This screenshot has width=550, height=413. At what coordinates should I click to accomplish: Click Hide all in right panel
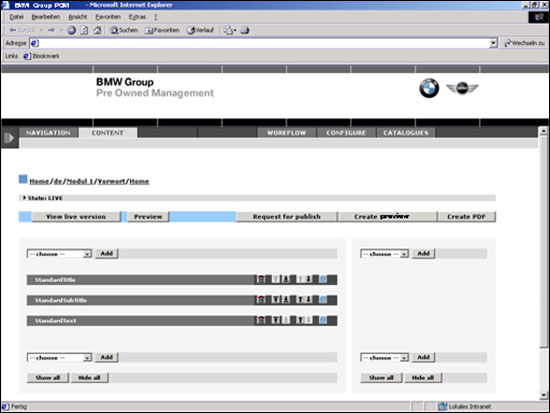tap(423, 378)
